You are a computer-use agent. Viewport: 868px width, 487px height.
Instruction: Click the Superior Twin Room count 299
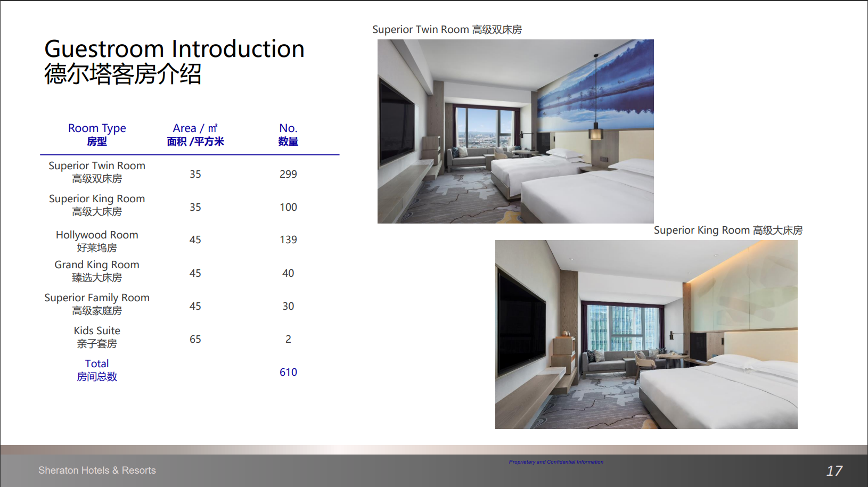point(288,174)
